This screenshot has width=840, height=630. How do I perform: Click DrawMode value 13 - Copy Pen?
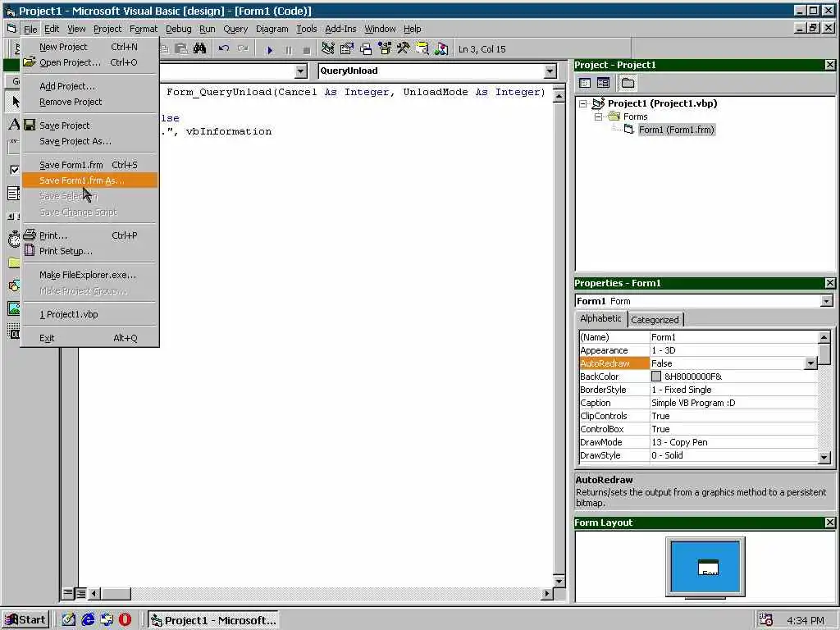coord(679,442)
